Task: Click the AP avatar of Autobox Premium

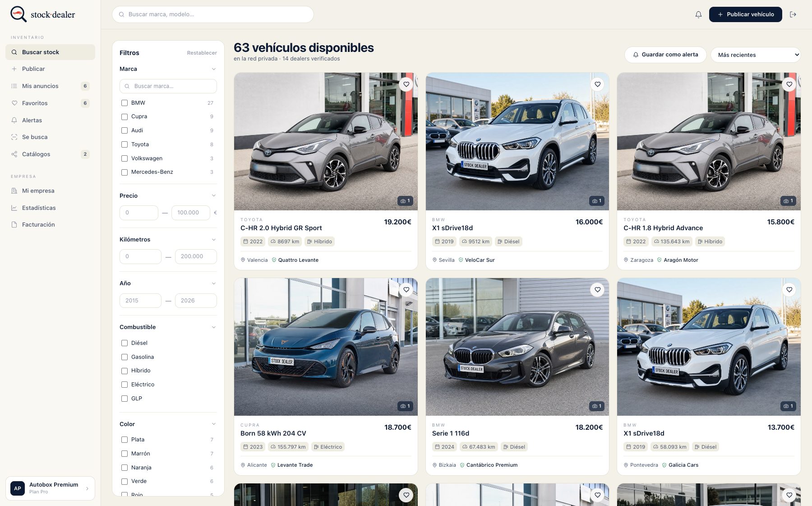Action: point(18,488)
